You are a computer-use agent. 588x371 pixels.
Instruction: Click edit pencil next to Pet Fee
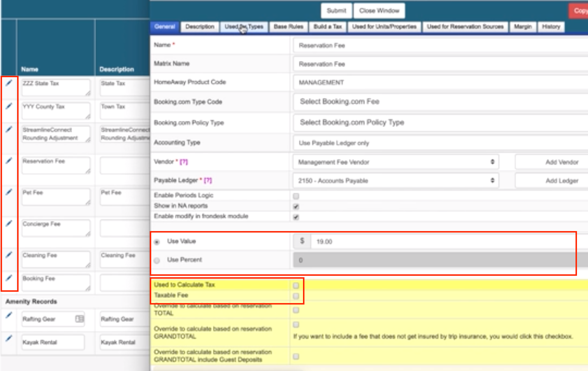[x=9, y=192]
